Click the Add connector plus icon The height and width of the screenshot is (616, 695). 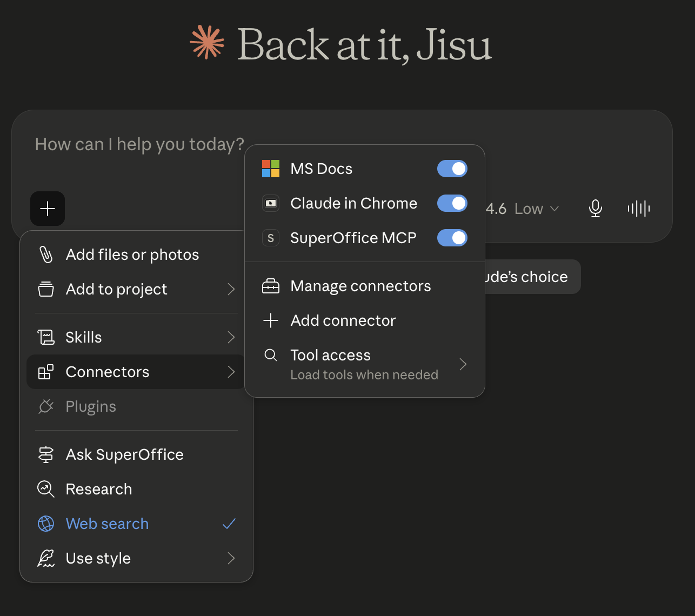(271, 320)
